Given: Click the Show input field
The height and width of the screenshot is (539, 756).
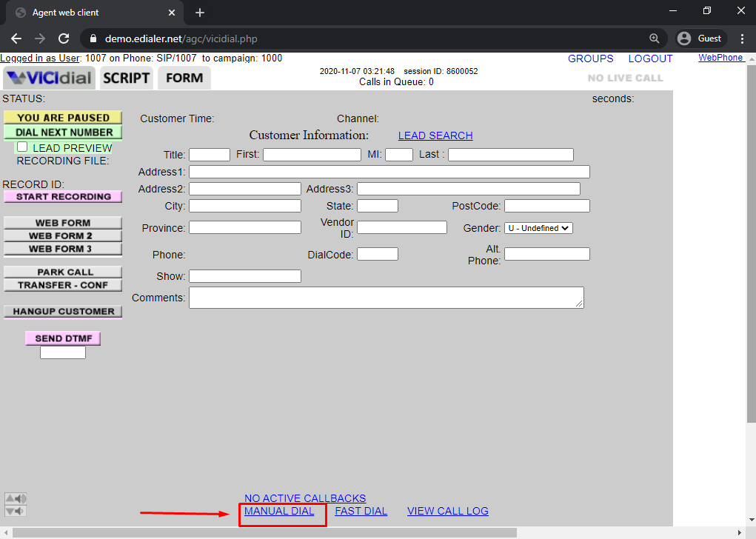Looking at the screenshot, I should point(245,276).
